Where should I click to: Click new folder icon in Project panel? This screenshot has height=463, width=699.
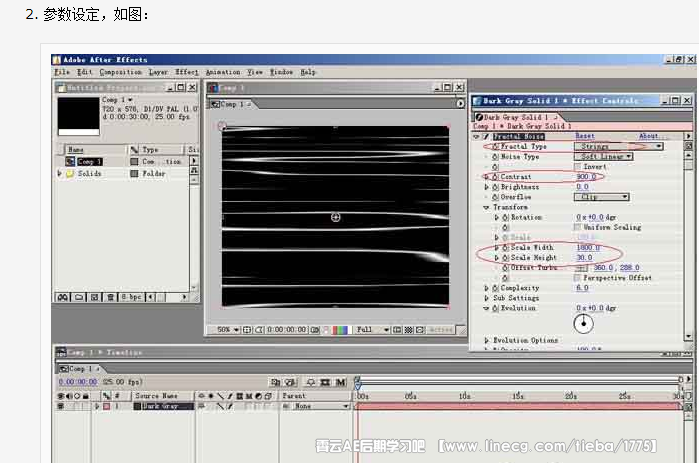79,297
